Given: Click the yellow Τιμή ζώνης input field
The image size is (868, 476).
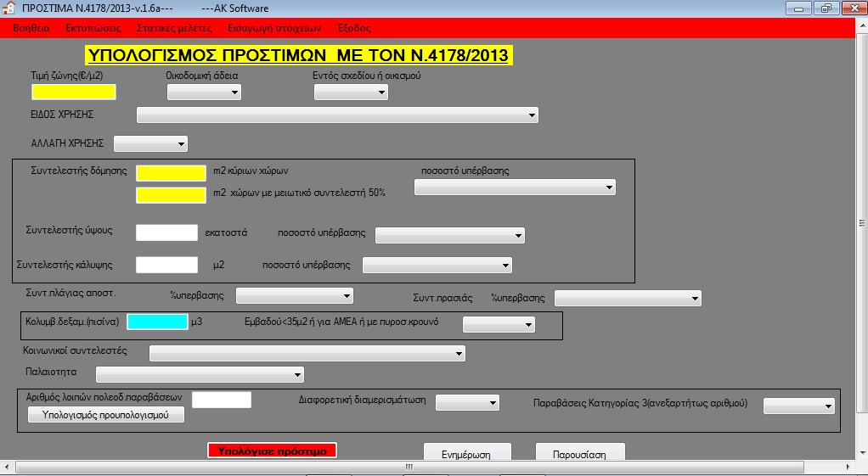Looking at the screenshot, I should (74, 92).
